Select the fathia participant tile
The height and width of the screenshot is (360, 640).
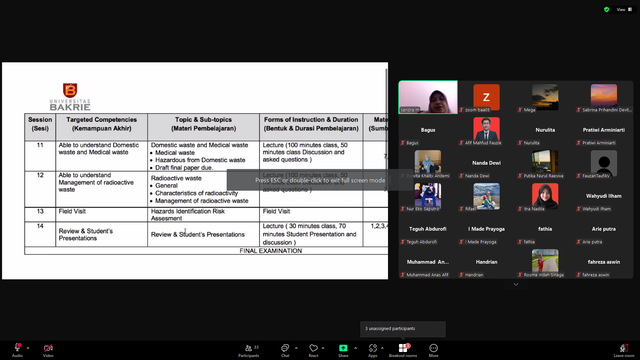[x=545, y=229]
